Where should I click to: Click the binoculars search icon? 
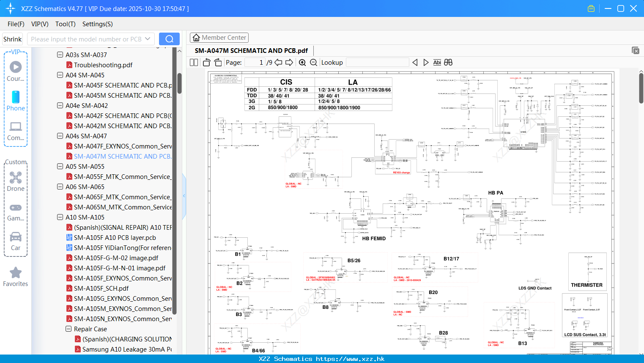(448, 63)
